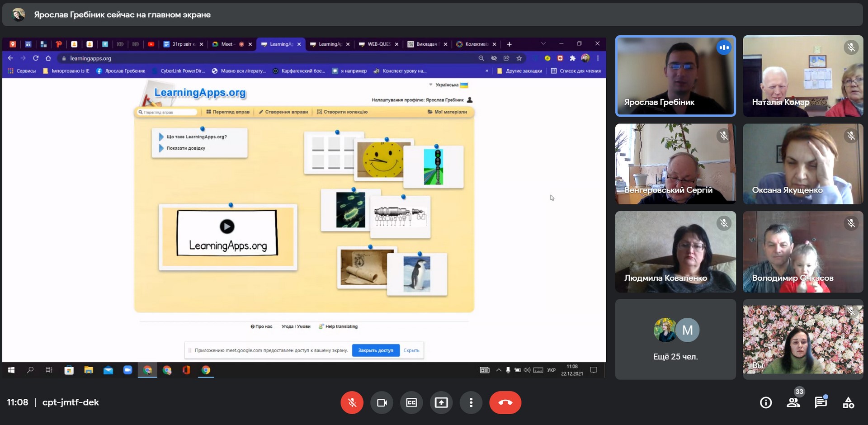
Task: Open the Activities icon
Action: coord(849,402)
